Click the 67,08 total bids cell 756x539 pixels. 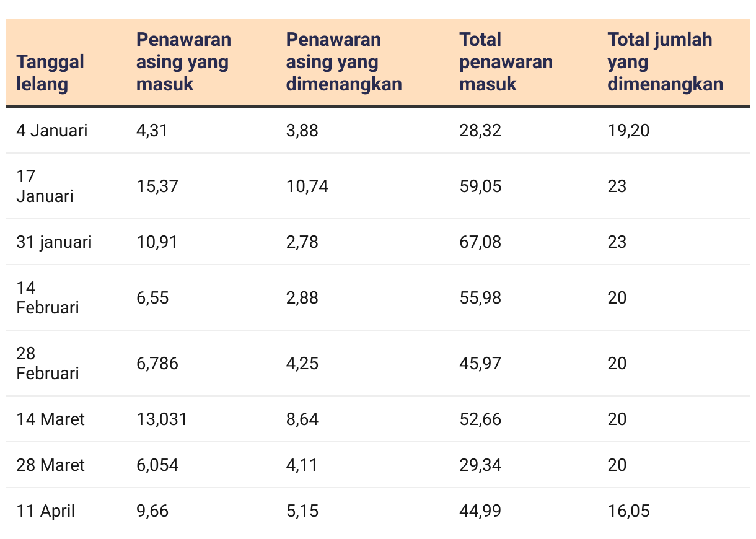(480, 242)
